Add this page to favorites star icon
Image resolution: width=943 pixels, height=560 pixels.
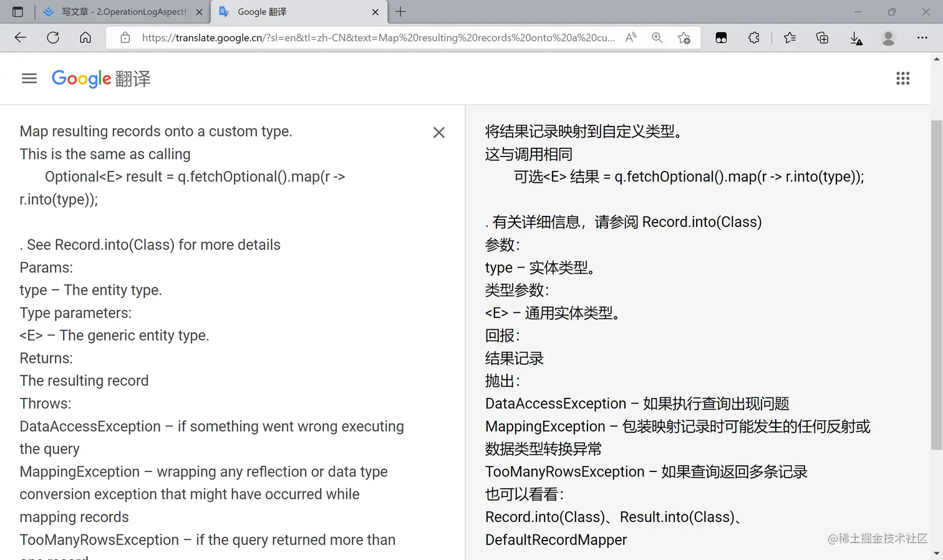click(x=684, y=37)
